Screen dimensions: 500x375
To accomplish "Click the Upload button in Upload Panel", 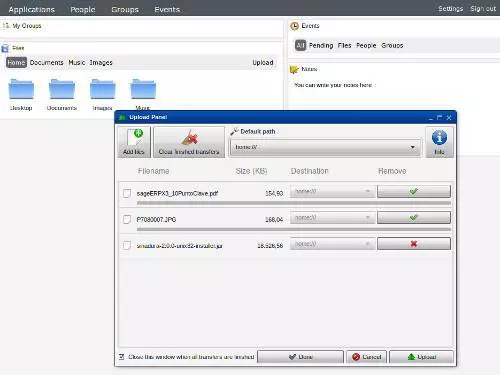I will (421, 357).
